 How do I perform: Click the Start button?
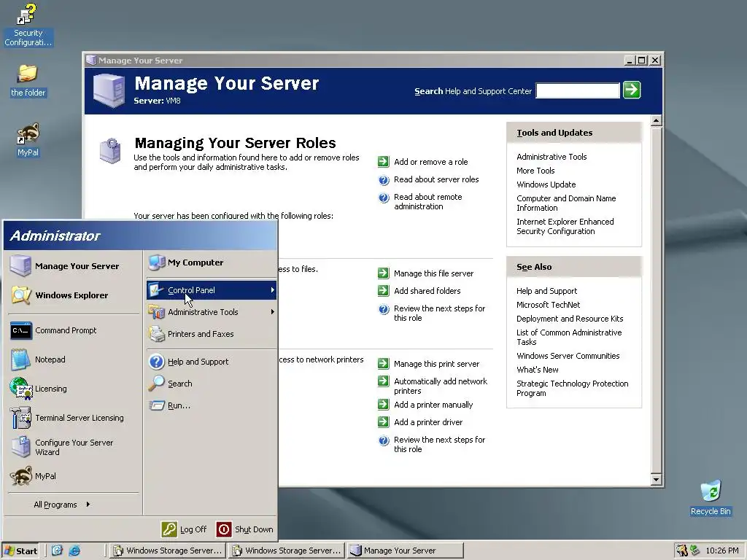[x=20, y=551]
